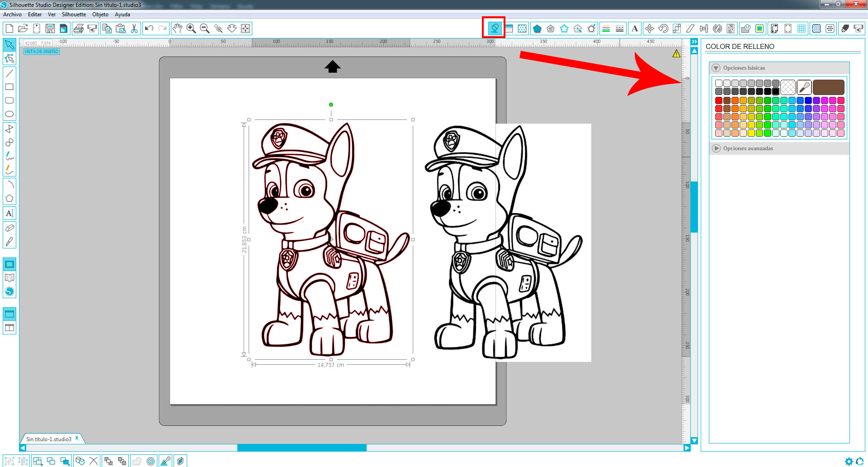Pick the transparent fill swatch

click(x=788, y=87)
